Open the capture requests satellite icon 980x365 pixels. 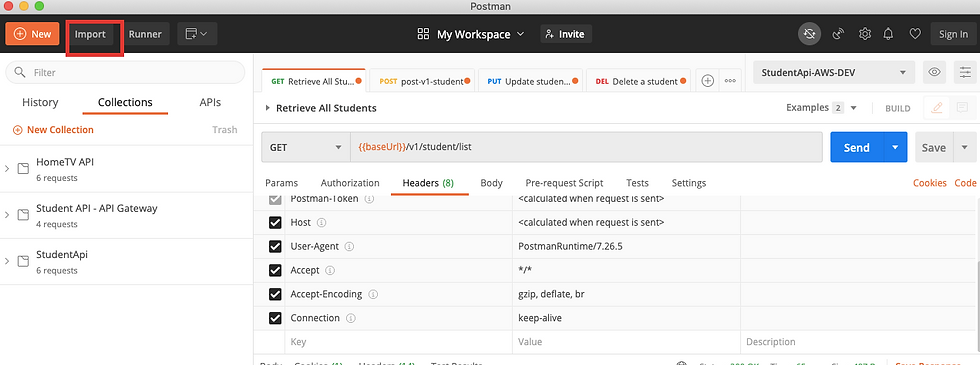[x=838, y=34]
